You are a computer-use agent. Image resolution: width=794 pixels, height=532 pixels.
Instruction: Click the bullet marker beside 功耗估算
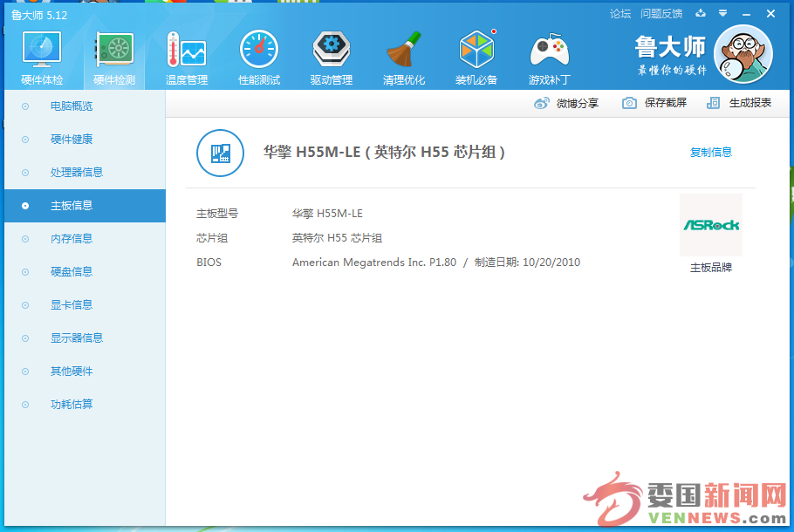25,405
